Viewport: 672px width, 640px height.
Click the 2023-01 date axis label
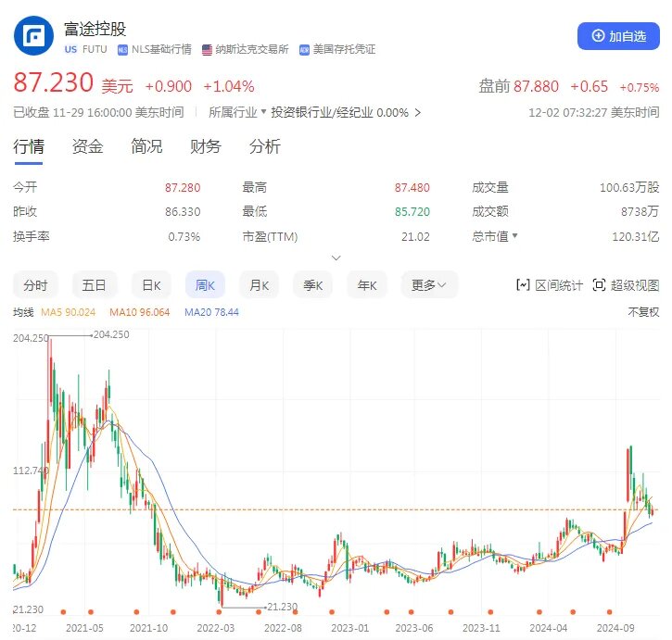pos(349,628)
